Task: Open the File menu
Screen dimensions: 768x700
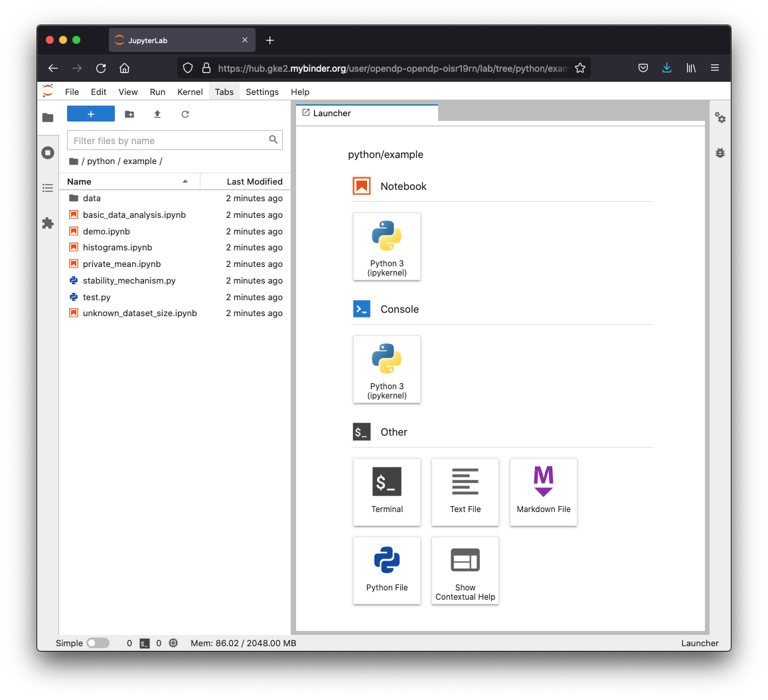Action: point(72,92)
